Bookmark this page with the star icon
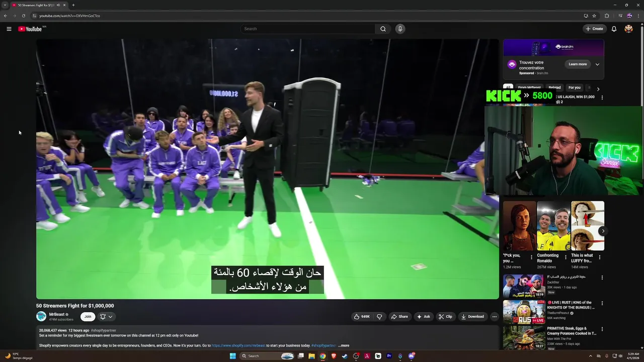Image resolution: width=644 pixels, height=362 pixels. click(x=594, y=16)
